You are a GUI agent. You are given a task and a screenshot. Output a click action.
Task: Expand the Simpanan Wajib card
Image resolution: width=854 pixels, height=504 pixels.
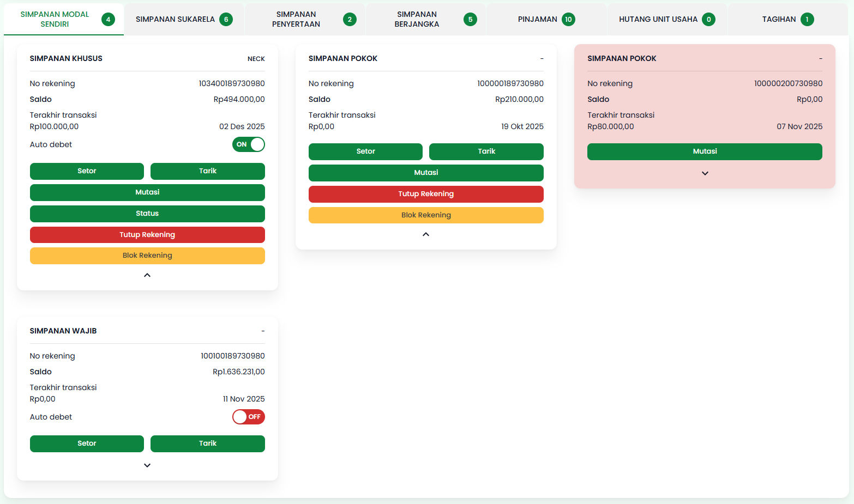(x=147, y=465)
